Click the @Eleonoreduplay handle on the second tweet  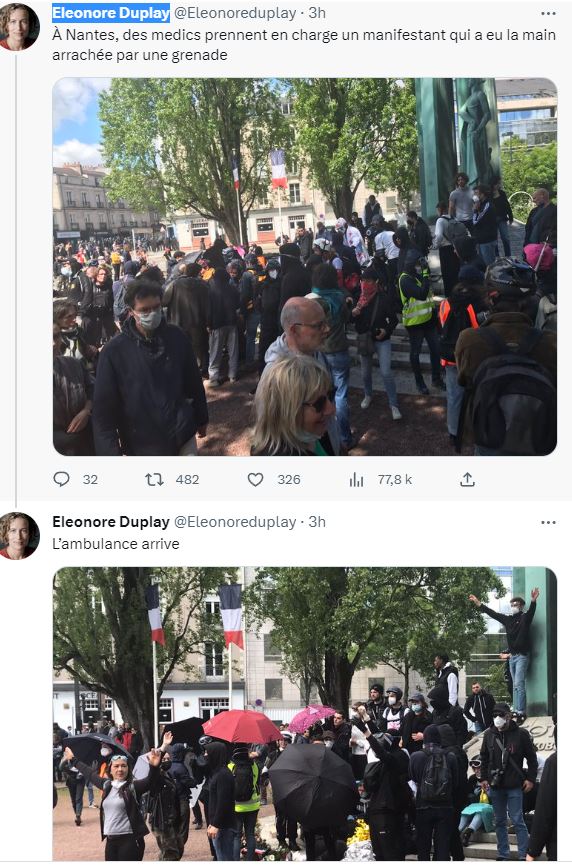(235, 522)
